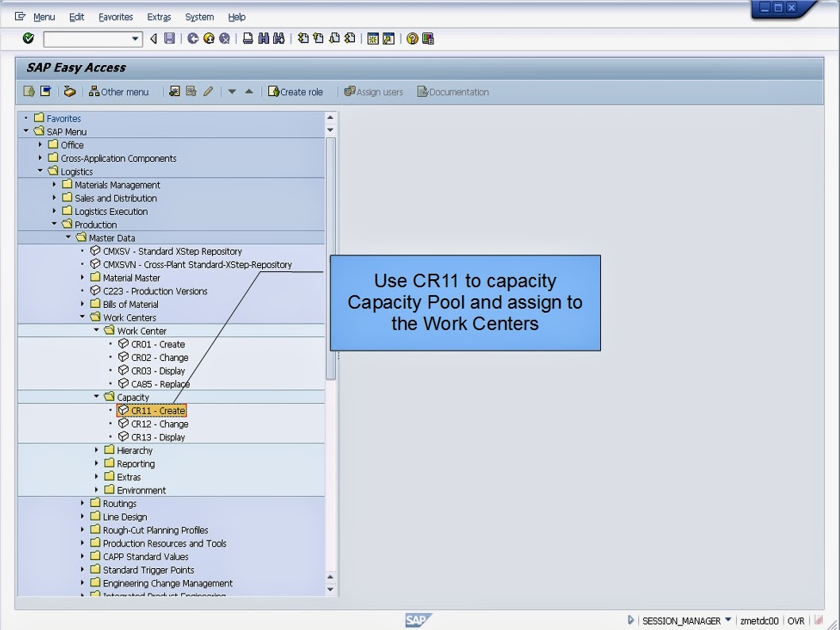Select the CR11 - Create transaction
This screenshot has height=630, width=840.
click(152, 410)
